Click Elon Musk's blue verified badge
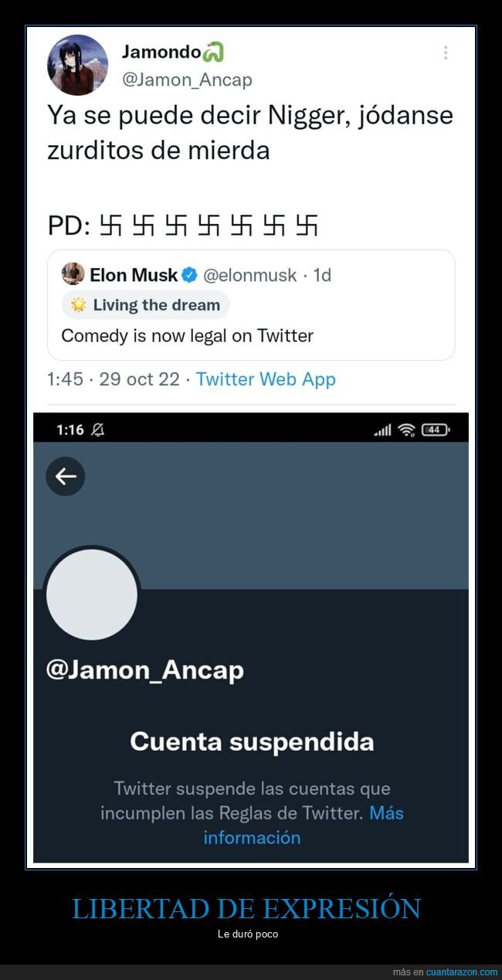Image resolution: width=502 pixels, height=980 pixels. pos(189,274)
